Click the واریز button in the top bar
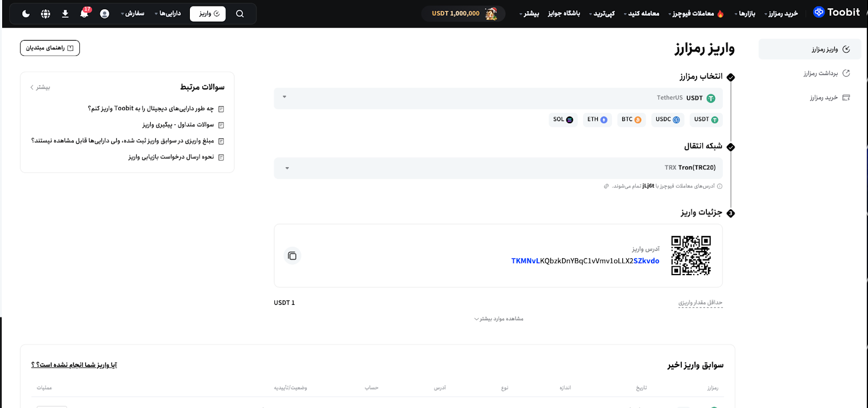868x408 pixels. click(208, 14)
